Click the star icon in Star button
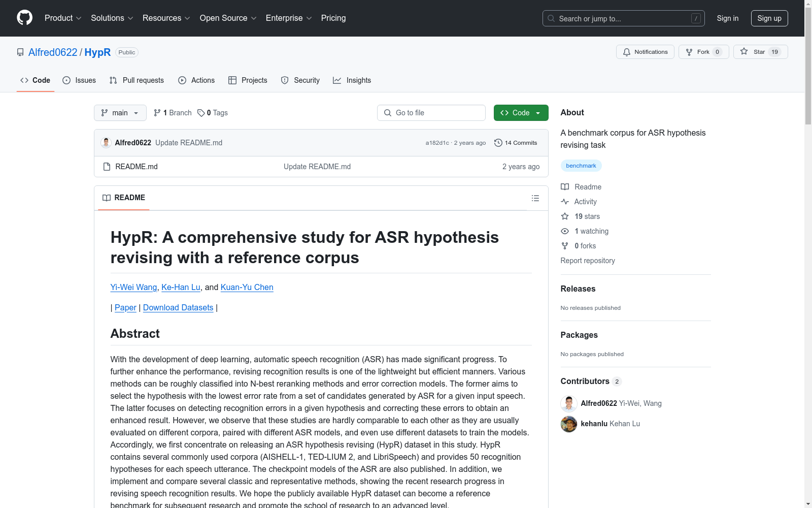Image resolution: width=812 pixels, height=508 pixels. tap(744, 51)
